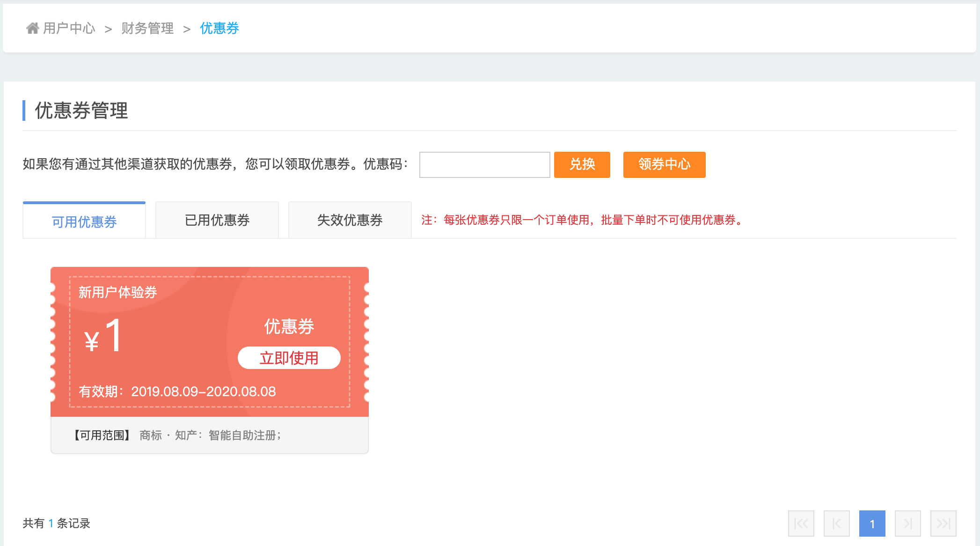980x546 pixels.
Task: Click the 新用户体验券 coupon title
Action: [117, 292]
